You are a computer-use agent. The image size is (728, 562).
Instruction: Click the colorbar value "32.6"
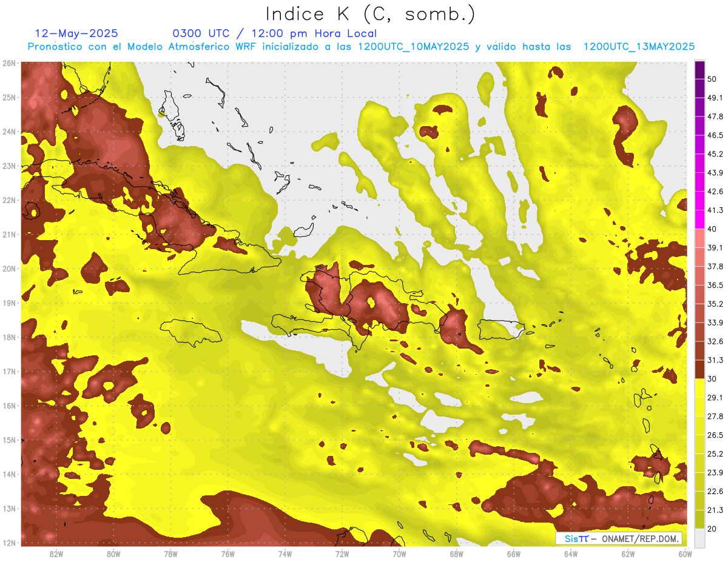715,341
